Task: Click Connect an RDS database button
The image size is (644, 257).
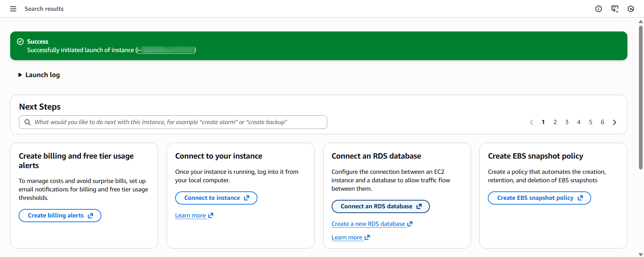Action: click(380, 206)
